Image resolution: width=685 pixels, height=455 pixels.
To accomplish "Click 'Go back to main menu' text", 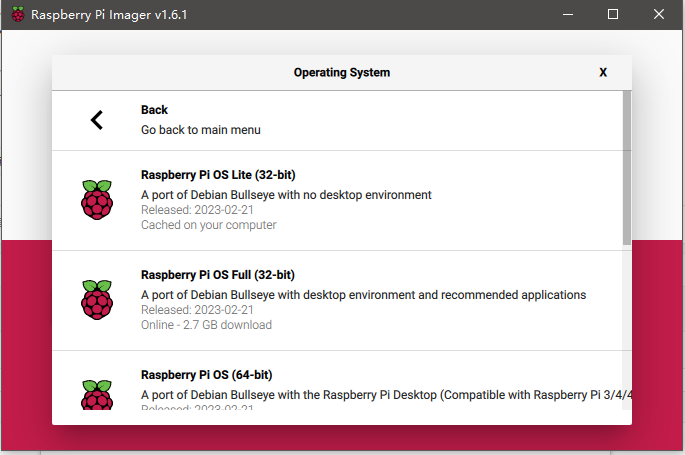I will (201, 130).
